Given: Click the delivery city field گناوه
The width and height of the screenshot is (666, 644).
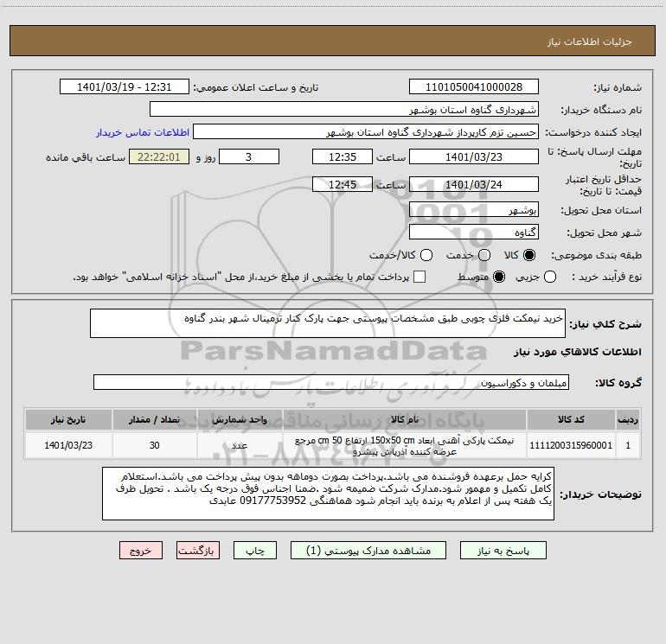Looking at the screenshot, I should [474, 233].
